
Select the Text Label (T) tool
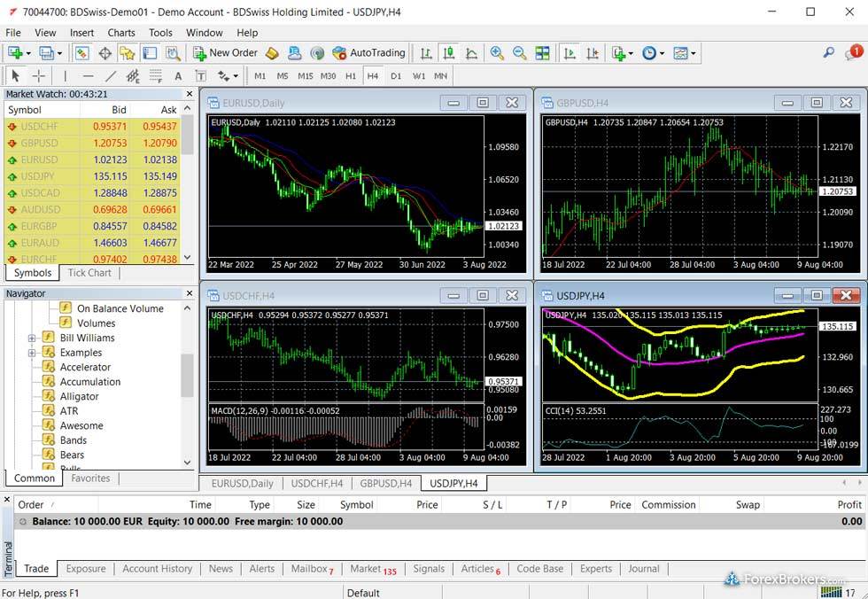point(200,76)
